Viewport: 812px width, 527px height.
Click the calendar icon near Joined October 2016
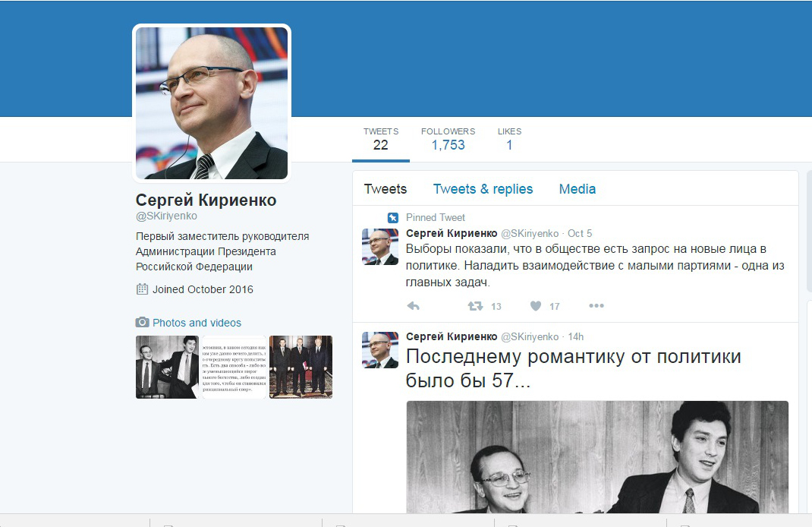[142, 289]
